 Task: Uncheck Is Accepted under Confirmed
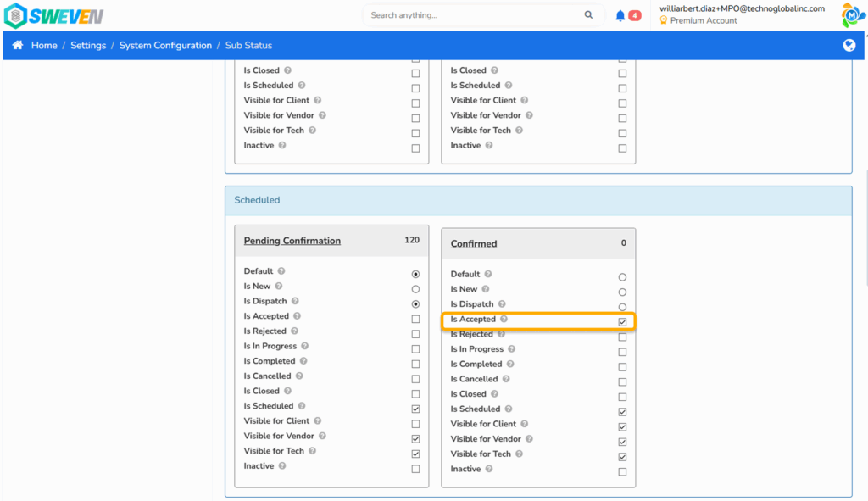(x=622, y=322)
